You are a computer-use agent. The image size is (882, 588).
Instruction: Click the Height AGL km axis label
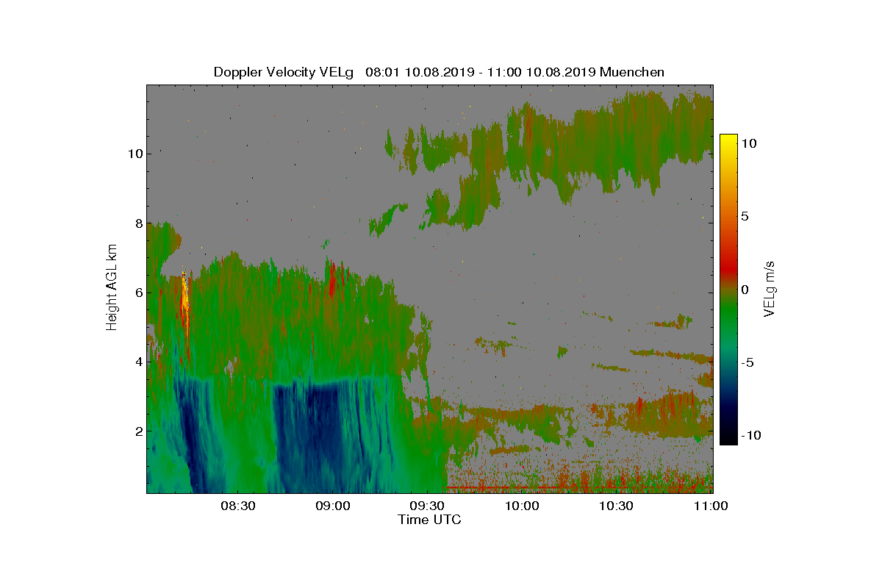click(x=112, y=288)
